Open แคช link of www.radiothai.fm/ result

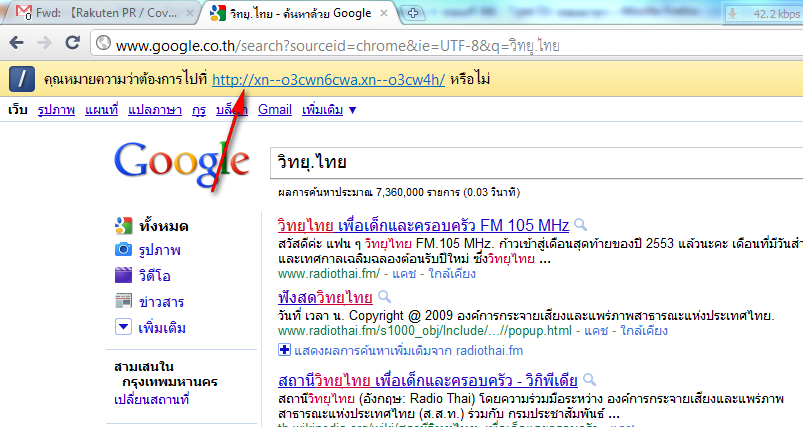(404, 274)
